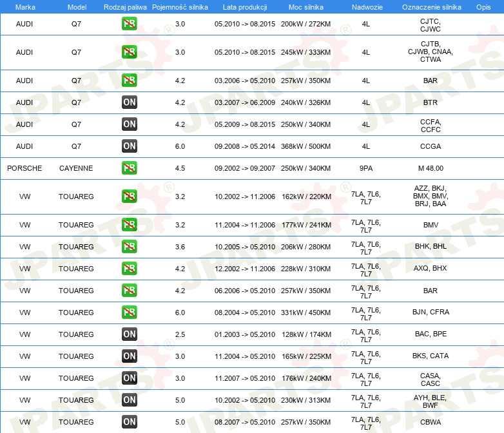
Task: Click ON diesel icon in BKS, CATA row
Action: coord(129,356)
